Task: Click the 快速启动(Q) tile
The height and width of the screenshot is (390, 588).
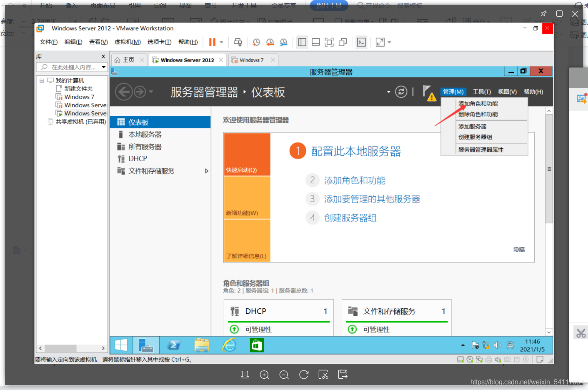Action: [x=247, y=154]
